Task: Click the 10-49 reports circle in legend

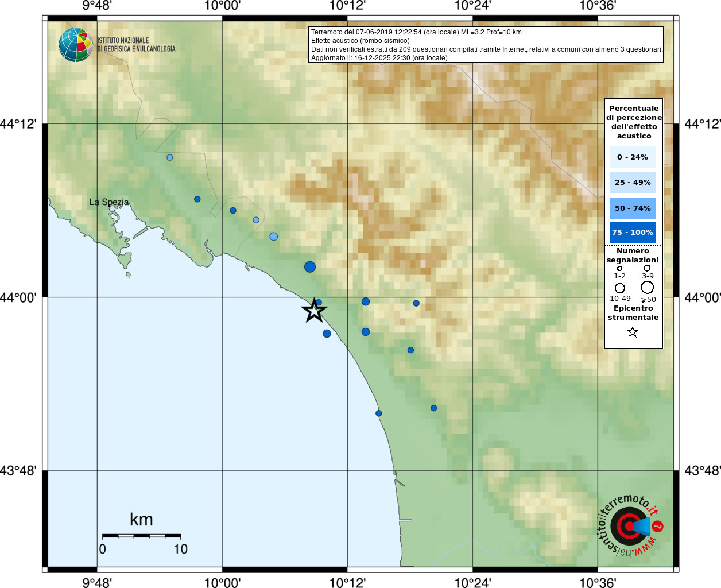Action: point(620,288)
